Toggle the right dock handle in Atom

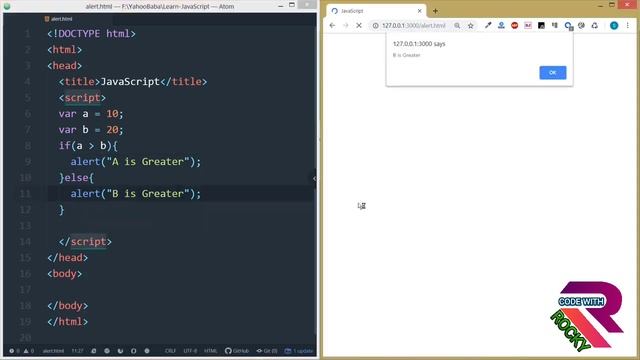[x=314, y=178]
